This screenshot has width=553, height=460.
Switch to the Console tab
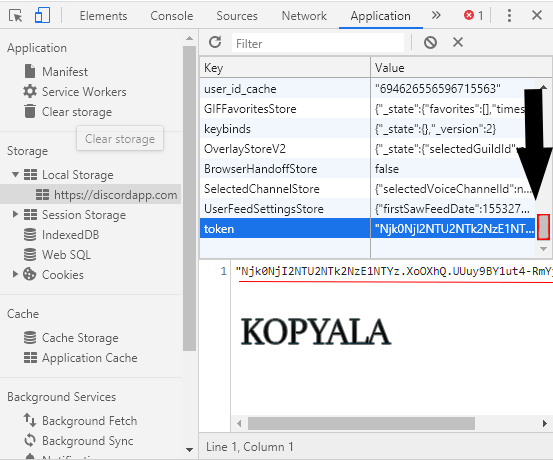(172, 16)
